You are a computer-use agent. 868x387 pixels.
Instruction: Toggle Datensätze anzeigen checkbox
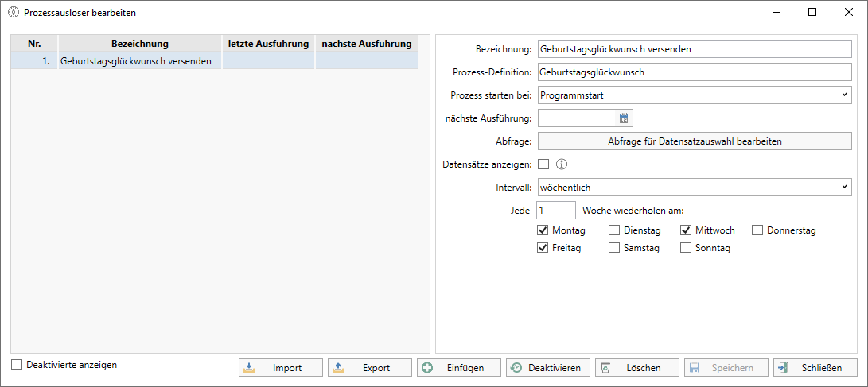543,164
